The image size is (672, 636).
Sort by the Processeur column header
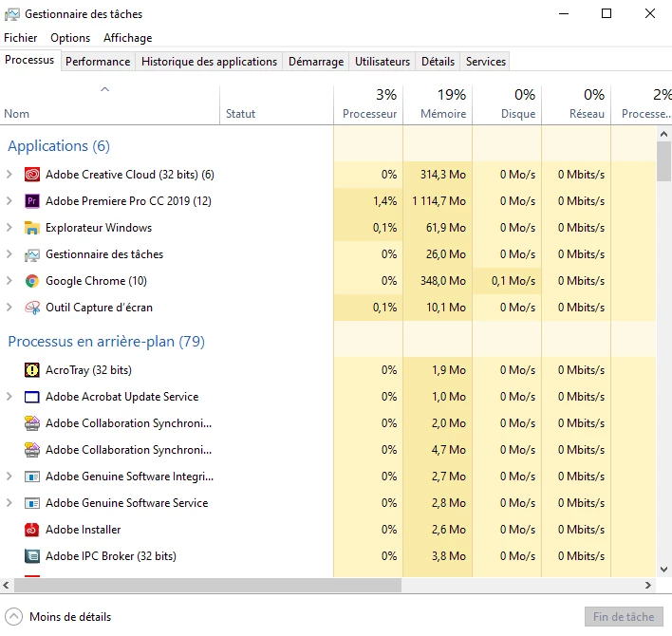click(368, 105)
